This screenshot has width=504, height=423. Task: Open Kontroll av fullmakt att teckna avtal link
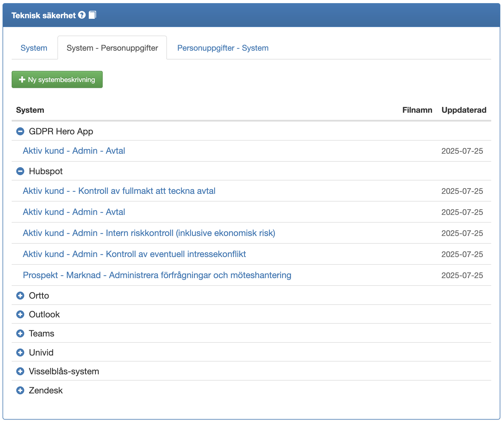point(119,191)
